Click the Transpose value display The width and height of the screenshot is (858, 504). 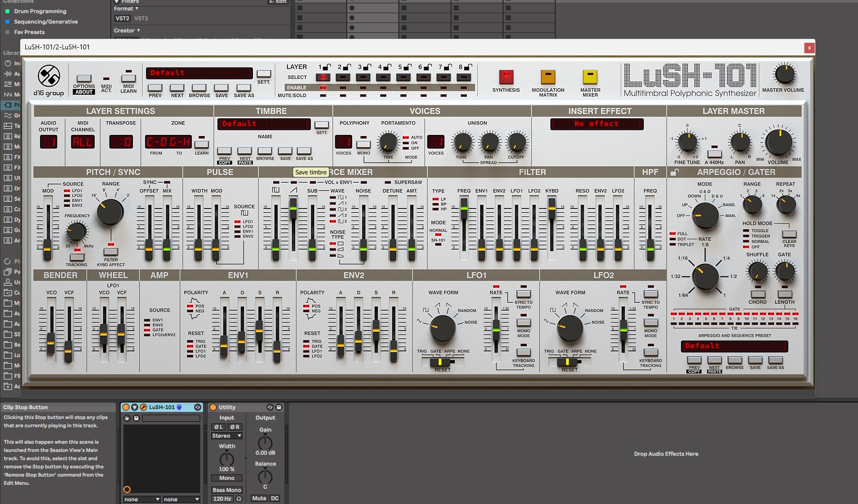pos(121,142)
